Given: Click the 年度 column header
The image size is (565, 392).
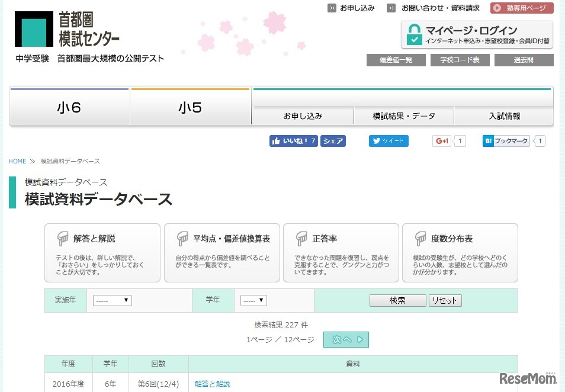Looking at the screenshot, I should pyautogui.click(x=69, y=364).
